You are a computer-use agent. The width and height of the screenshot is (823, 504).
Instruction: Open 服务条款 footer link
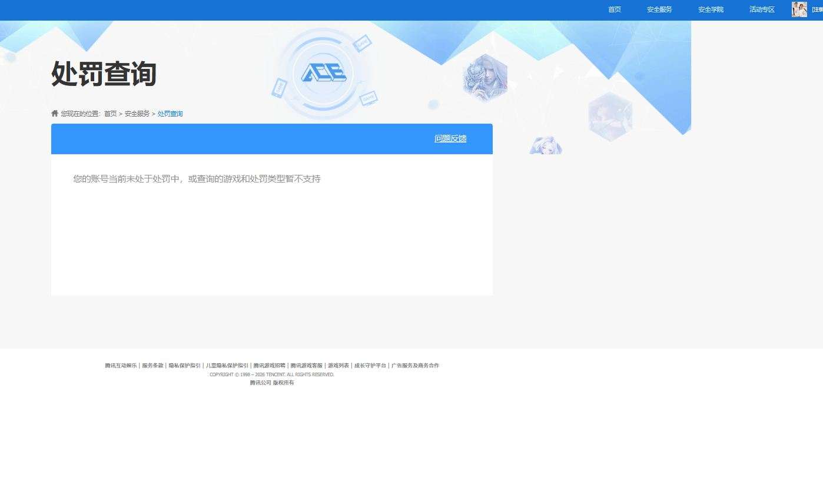[x=152, y=366]
